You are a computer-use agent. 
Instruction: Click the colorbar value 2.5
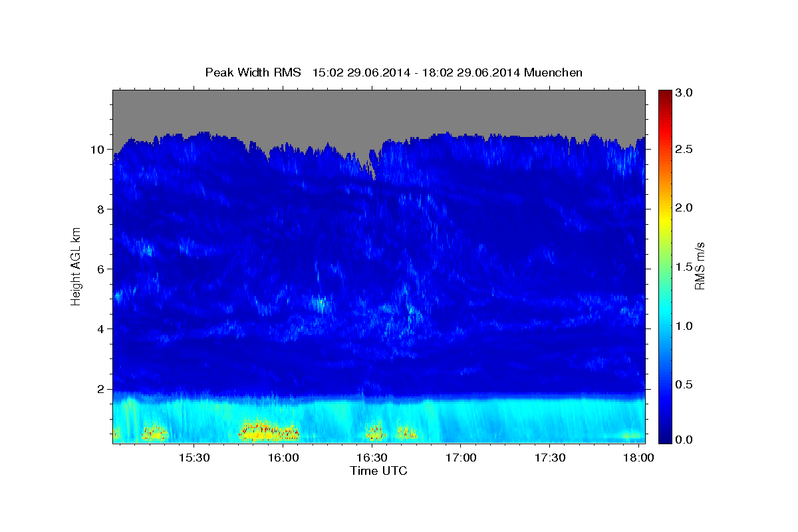[684, 149]
